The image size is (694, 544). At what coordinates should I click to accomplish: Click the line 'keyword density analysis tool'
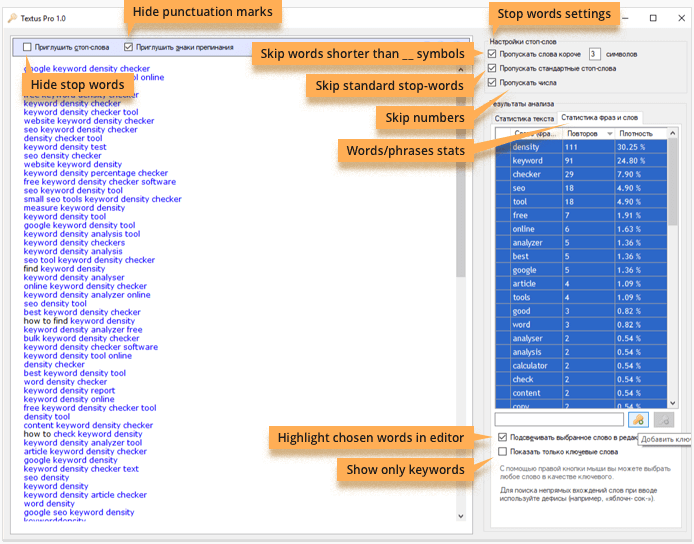82,234
